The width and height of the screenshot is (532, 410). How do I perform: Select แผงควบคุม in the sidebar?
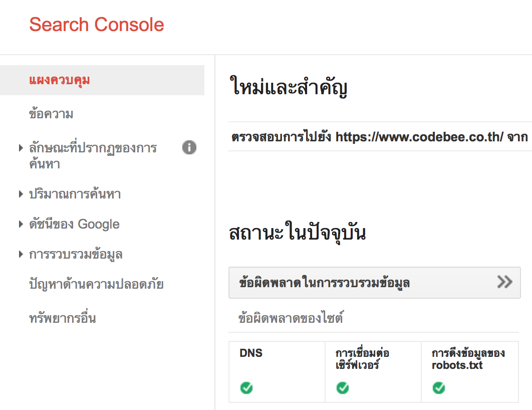[x=102, y=80]
